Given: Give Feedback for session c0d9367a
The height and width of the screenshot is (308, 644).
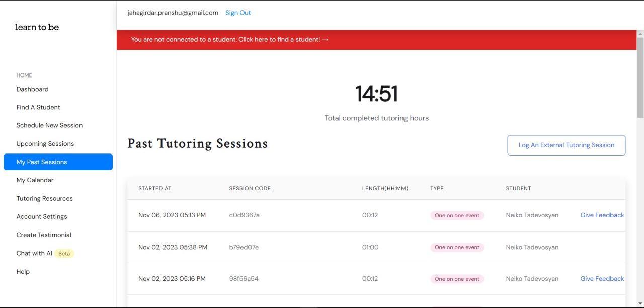Looking at the screenshot, I should (x=602, y=215).
